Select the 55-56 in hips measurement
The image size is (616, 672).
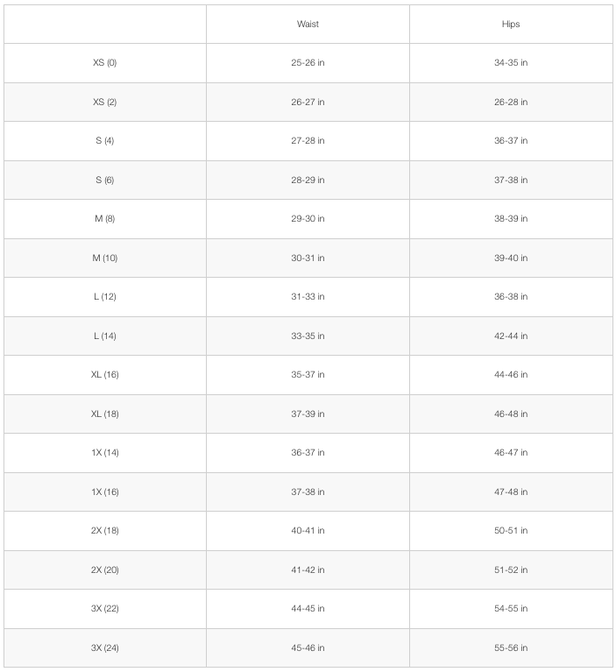511,648
